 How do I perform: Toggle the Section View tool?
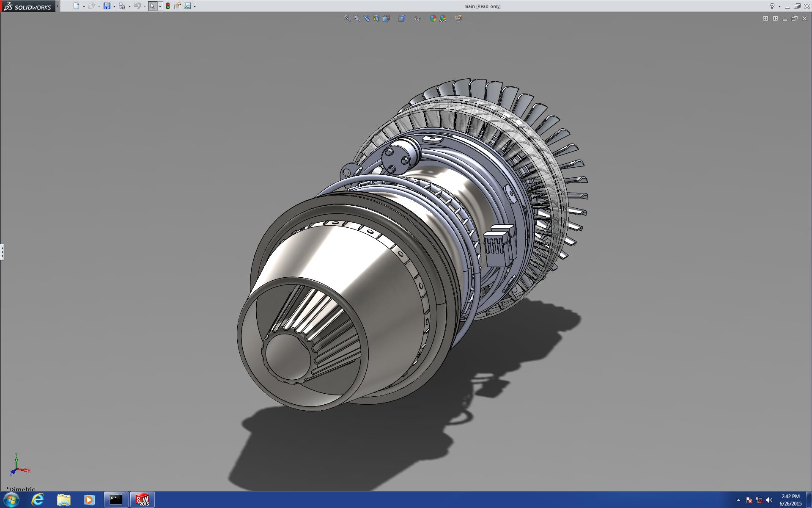(376, 18)
